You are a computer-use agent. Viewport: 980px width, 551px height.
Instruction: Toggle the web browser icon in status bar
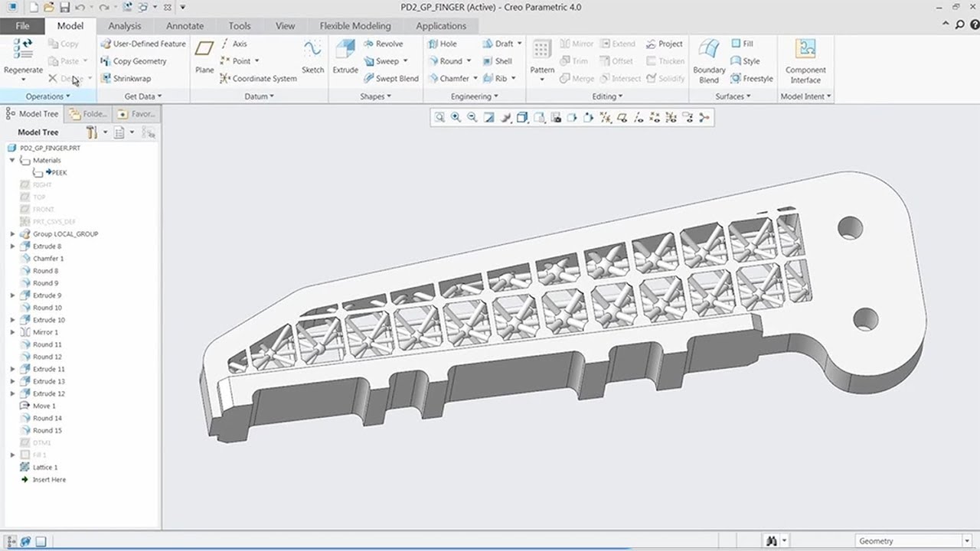[x=25, y=541]
